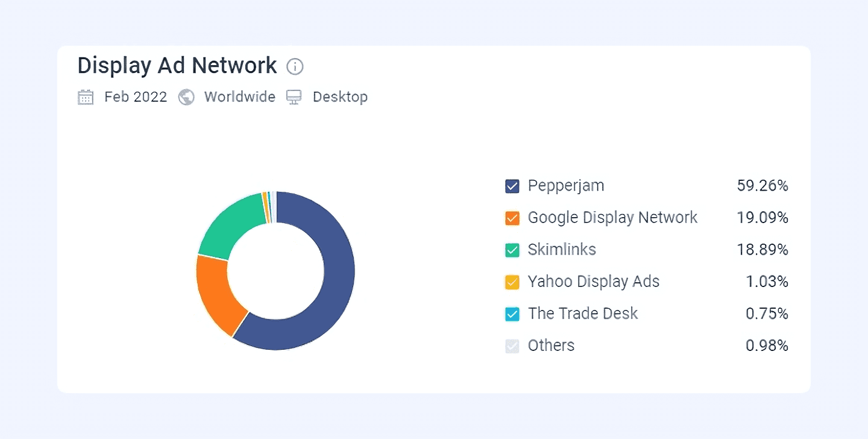Disable The Trade Desk checkbox

(x=512, y=314)
